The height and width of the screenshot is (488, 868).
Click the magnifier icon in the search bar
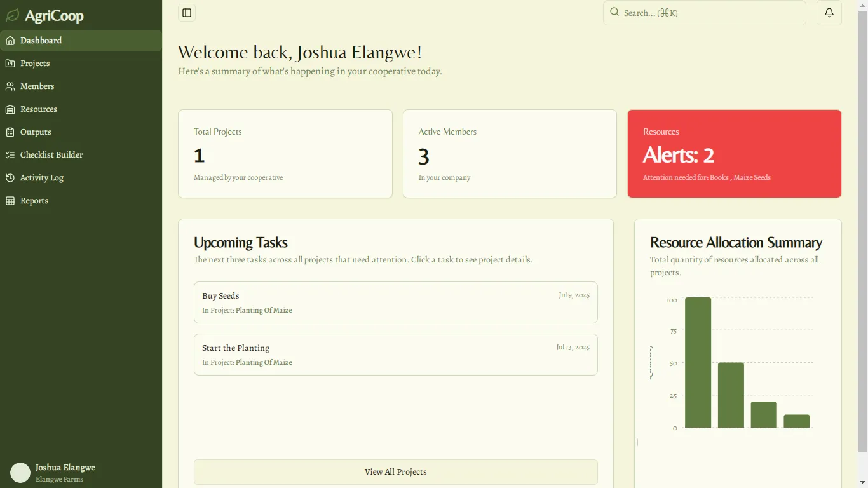pyautogui.click(x=614, y=12)
